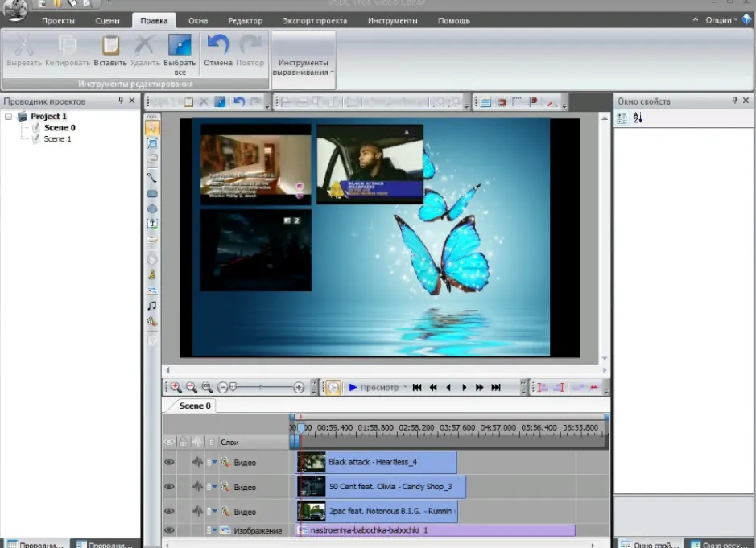Select the line drawing tool

pyautogui.click(x=152, y=177)
